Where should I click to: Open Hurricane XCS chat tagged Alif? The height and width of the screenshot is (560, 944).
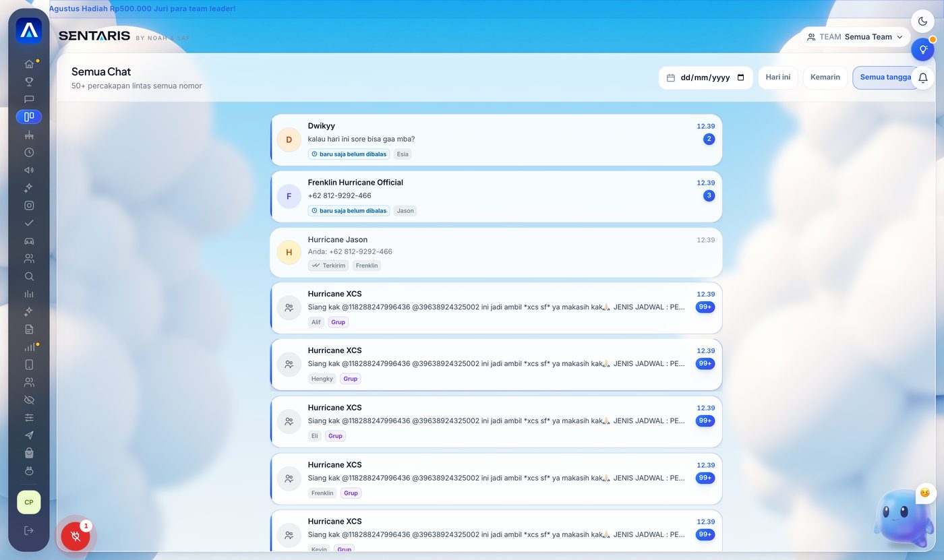(x=496, y=308)
